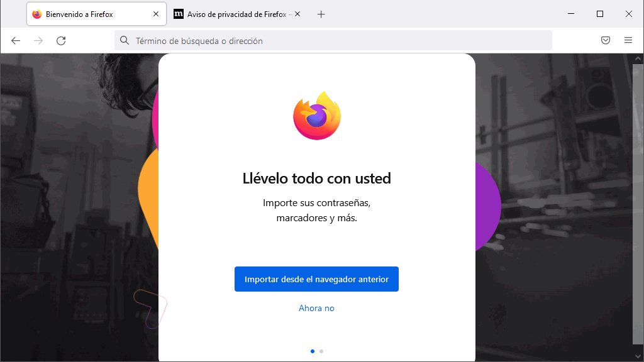Select the first pagination dot
This screenshot has width=644, height=362.
(313, 351)
